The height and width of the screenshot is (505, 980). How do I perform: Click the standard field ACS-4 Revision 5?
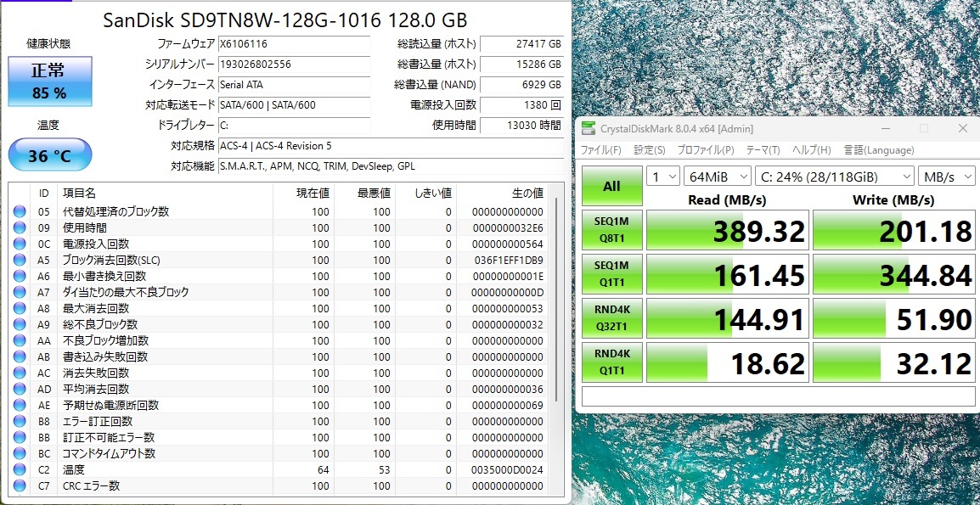[391, 146]
